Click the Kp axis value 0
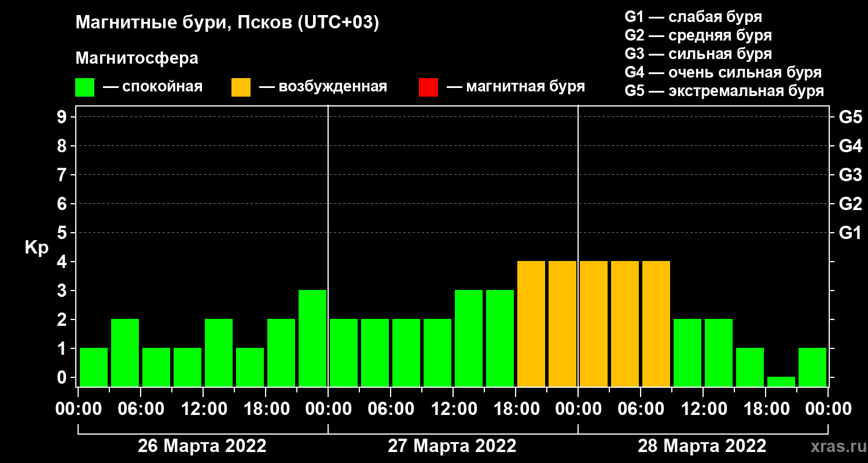868x463 pixels. [x=63, y=377]
